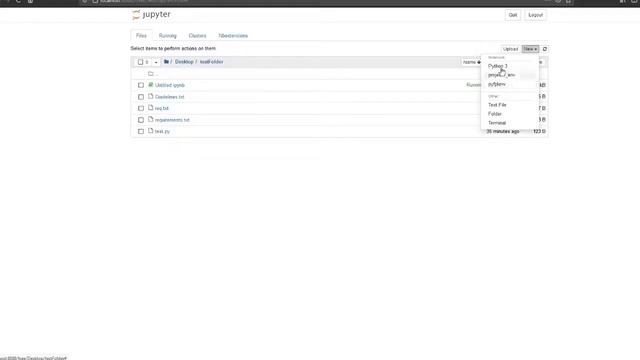Open the Untitled.ipynb notebook link
The width and height of the screenshot is (640, 360).
coord(170,85)
